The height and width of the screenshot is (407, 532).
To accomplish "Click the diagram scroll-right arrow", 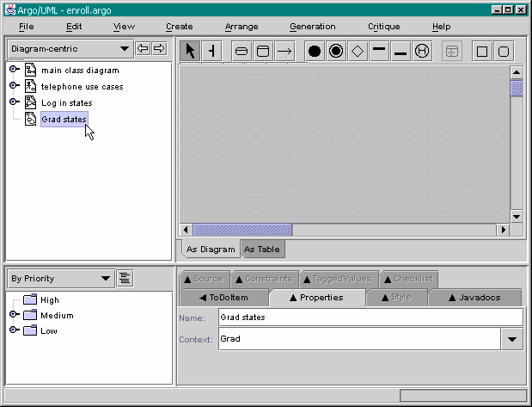I will [503, 230].
